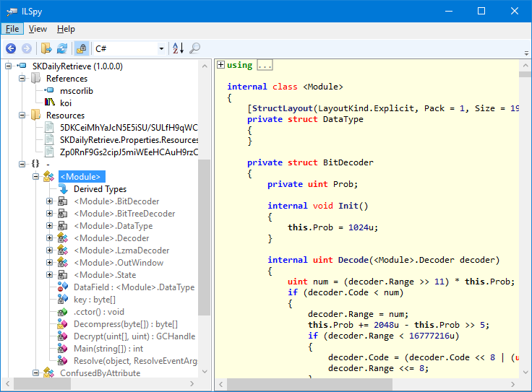Click the koi library icon
This screenshot has width=532, height=392.
point(50,103)
